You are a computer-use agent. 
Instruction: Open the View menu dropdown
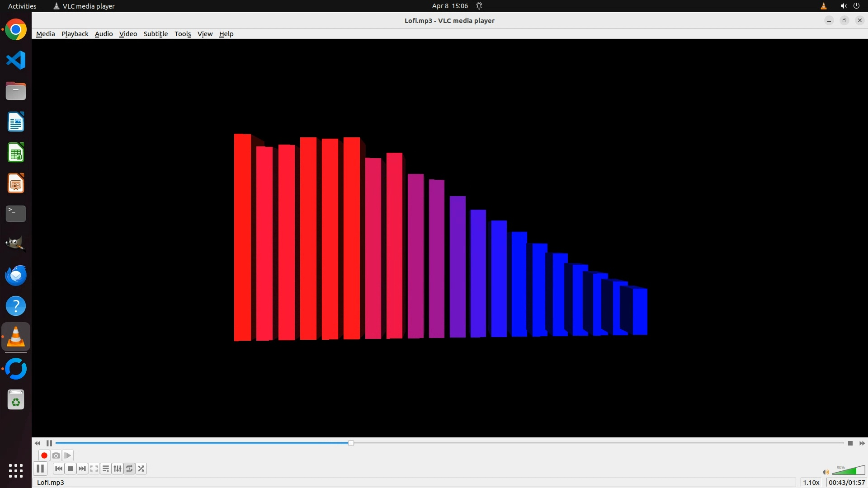(x=205, y=34)
